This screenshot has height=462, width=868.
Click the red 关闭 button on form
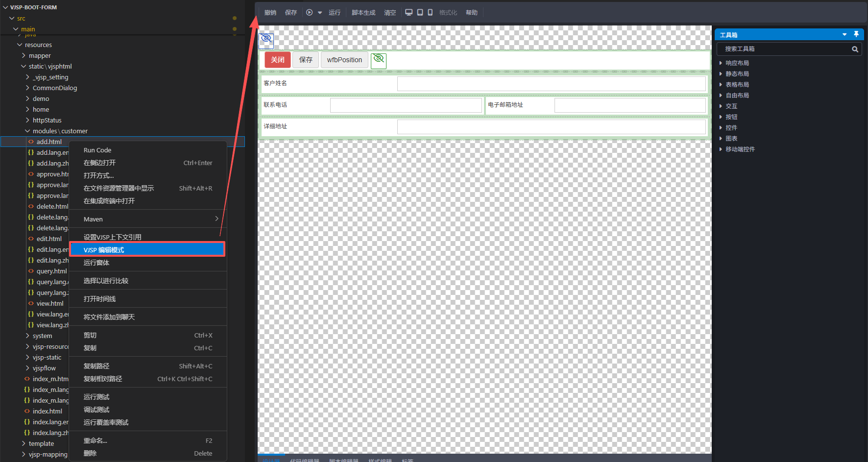pyautogui.click(x=277, y=60)
